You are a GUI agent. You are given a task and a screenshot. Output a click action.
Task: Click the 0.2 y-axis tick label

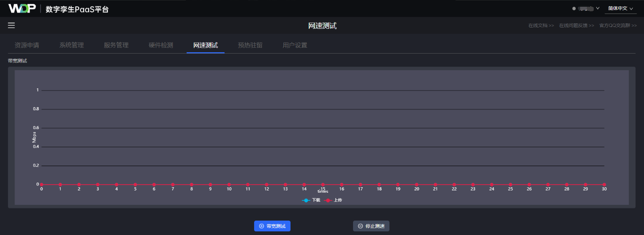click(x=36, y=166)
